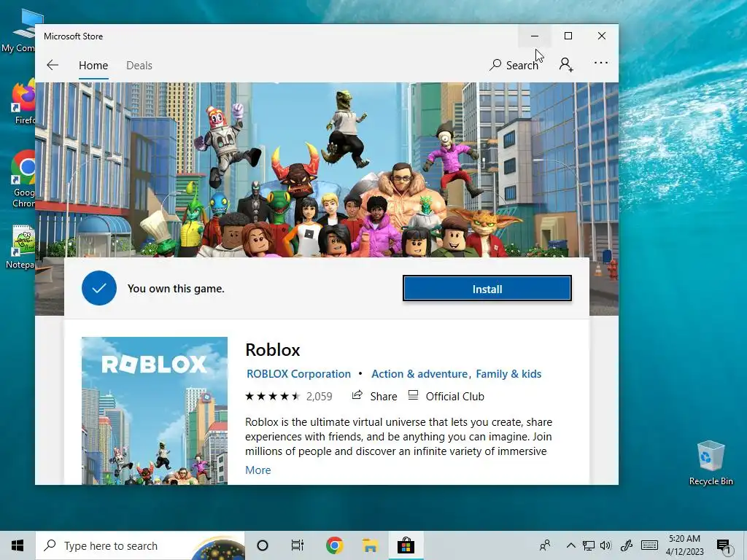The height and width of the screenshot is (560, 747).
Task: Open Windows Ink Workspace pen icon
Action: point(626,545)
